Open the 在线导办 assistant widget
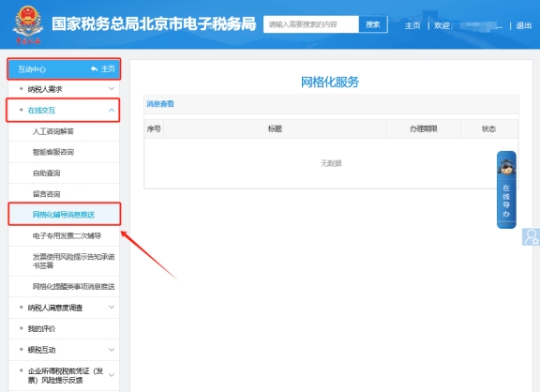The height and width of the screenshot is (392, 540). 506,189
